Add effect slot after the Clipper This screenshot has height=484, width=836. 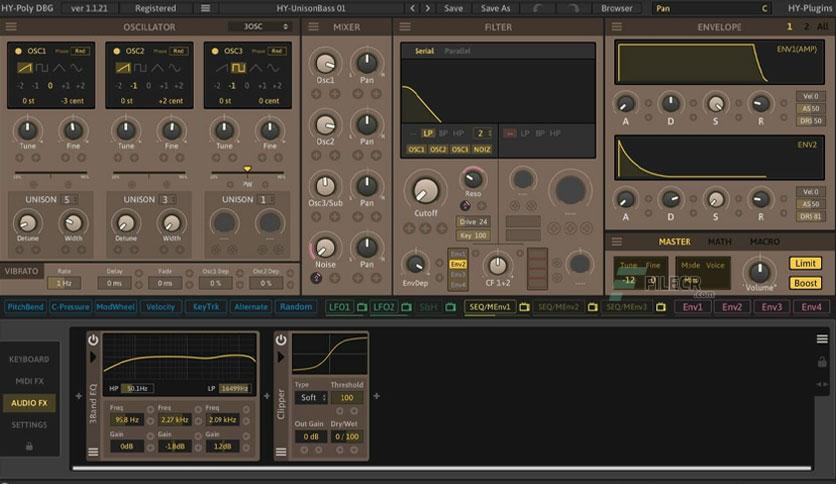[376, 396]
